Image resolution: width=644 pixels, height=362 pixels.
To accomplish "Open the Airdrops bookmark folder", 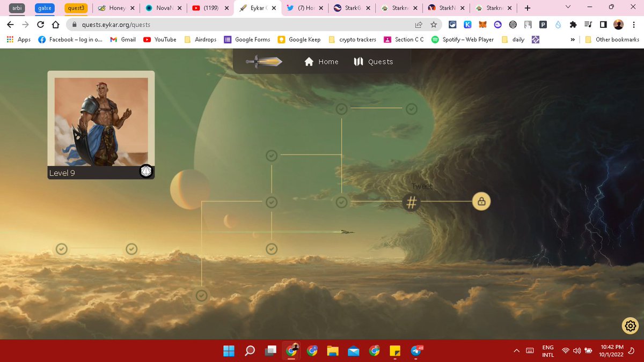I will [x=200, y=40].
